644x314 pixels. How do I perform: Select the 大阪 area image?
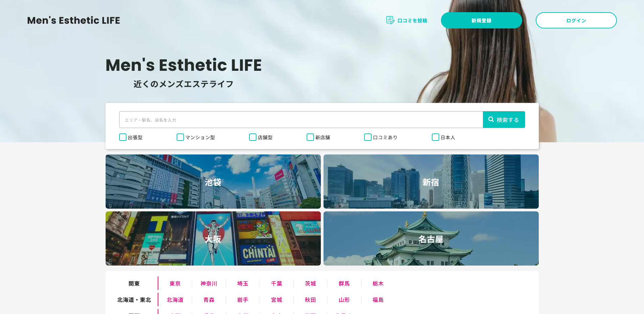(x=213, y=238)
